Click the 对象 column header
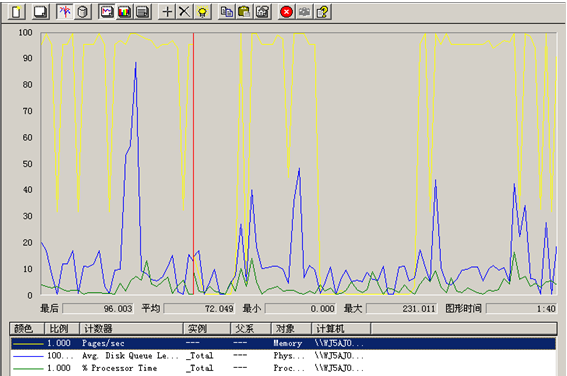567x376 pixels. 291,328
